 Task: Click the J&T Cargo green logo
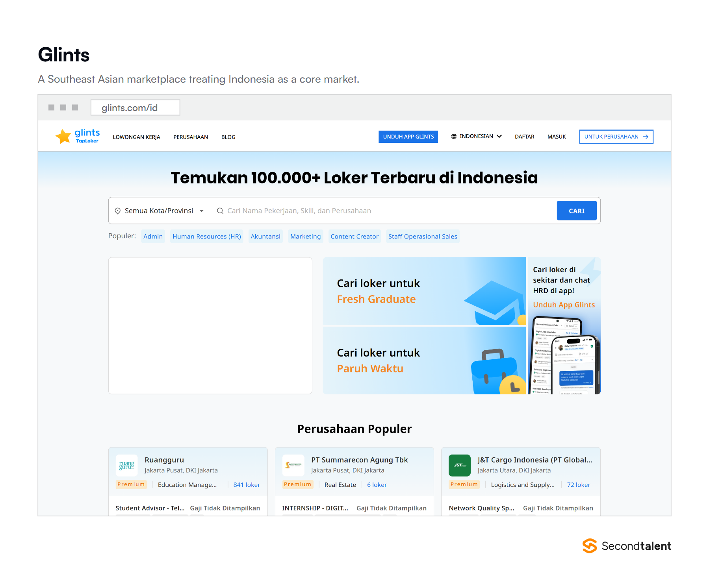460,466
